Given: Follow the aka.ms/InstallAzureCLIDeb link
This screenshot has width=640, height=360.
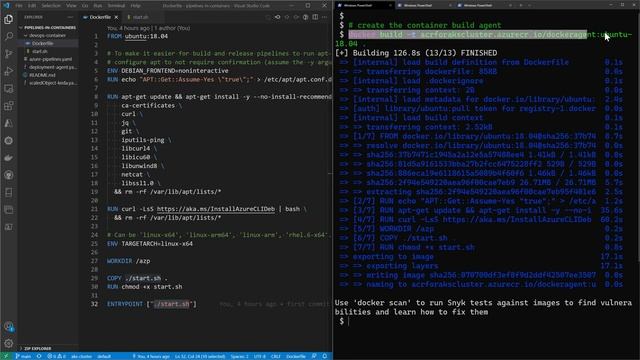Looking at the screenshot, I should [216, 209].
